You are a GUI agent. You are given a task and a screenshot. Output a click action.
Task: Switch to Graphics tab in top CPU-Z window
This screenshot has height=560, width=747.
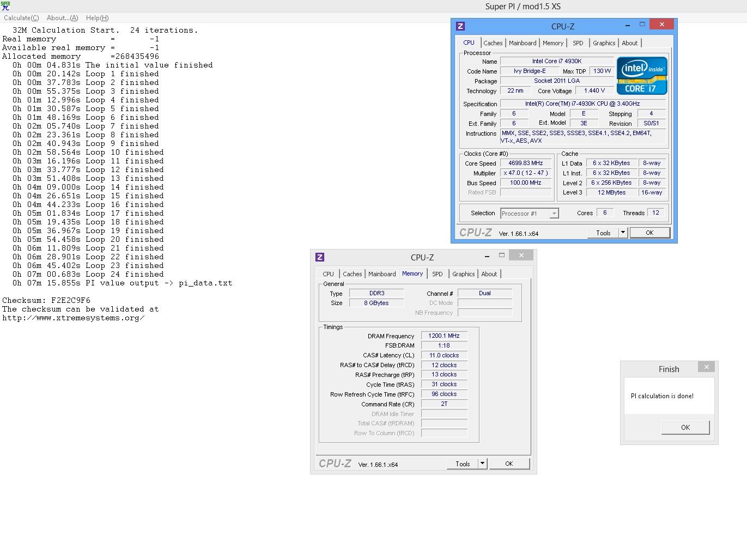pyautogui.click(x=604, y=43)
